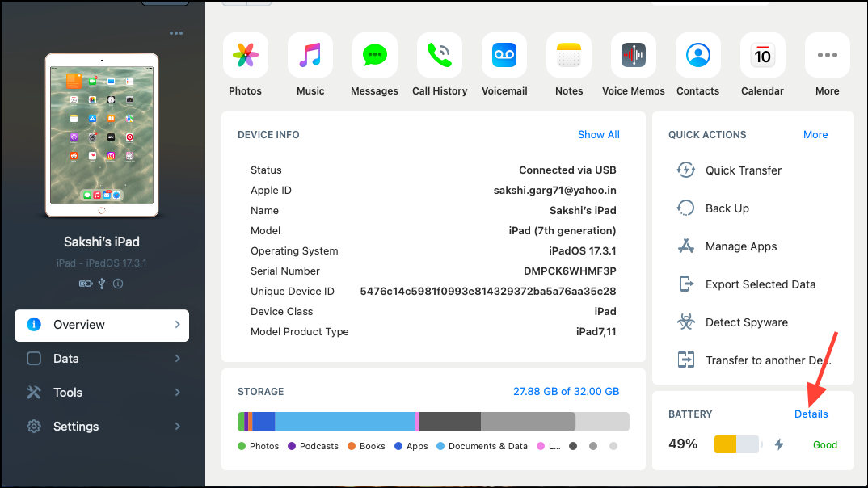Click the Books legend entry in Storage

[366, 446]
